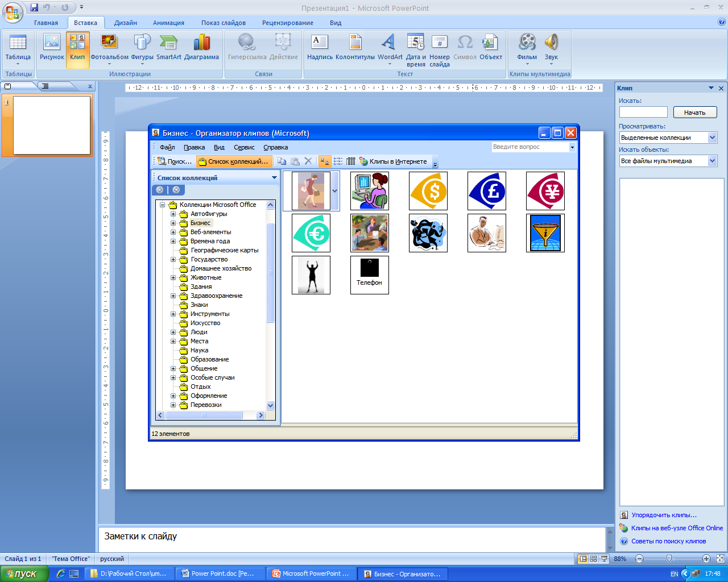Collapse the Коллекции Microsoft Office tree node
Viewport: 728px width, 582px height.
pos(162,205)
